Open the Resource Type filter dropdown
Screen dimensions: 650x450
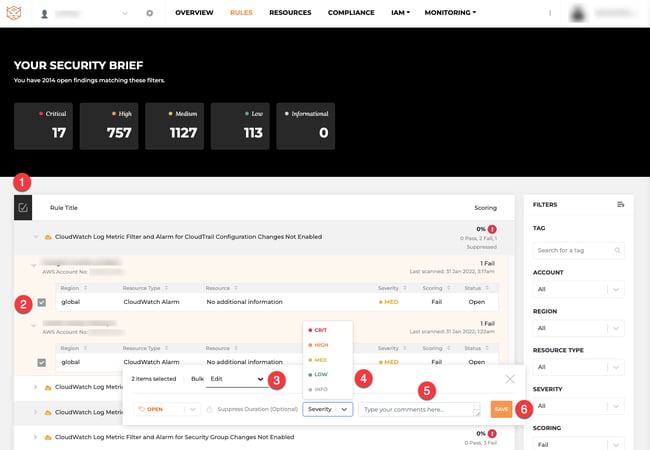pos(578,367)
